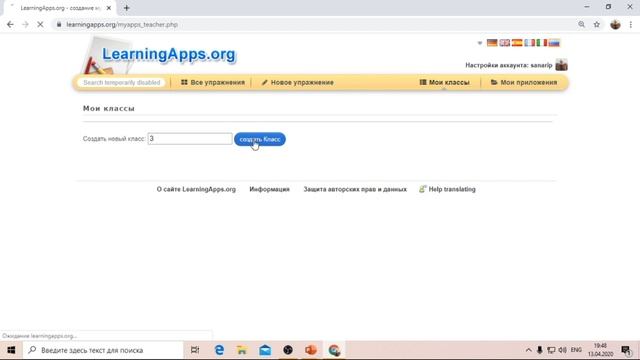
Task: Select the Italian flag language
Action: coord(542,43)
